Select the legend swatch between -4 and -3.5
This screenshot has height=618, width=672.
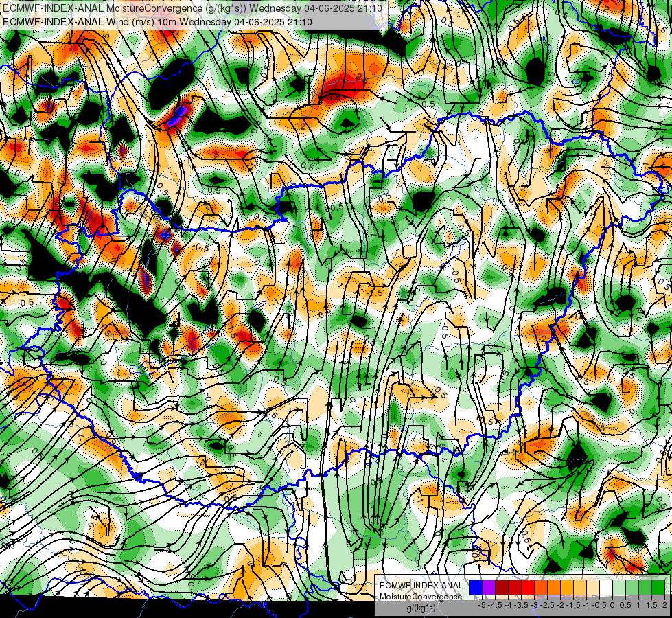(x=515, y=588)
